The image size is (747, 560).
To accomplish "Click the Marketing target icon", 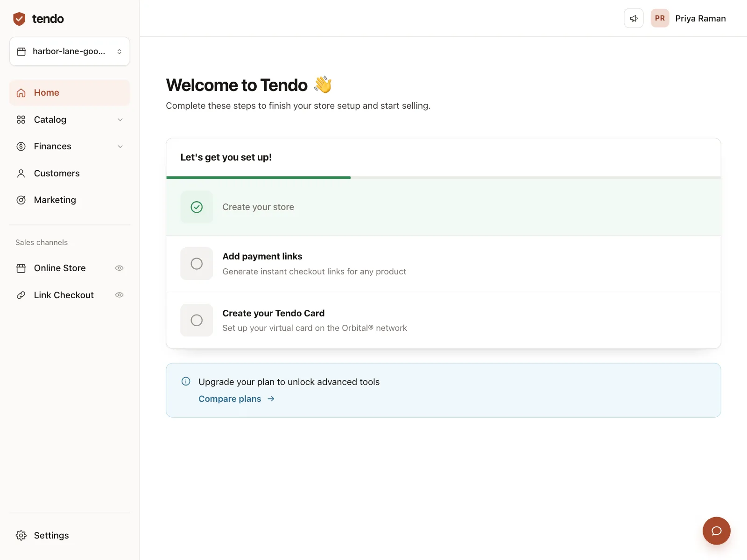I will point(21,200).
